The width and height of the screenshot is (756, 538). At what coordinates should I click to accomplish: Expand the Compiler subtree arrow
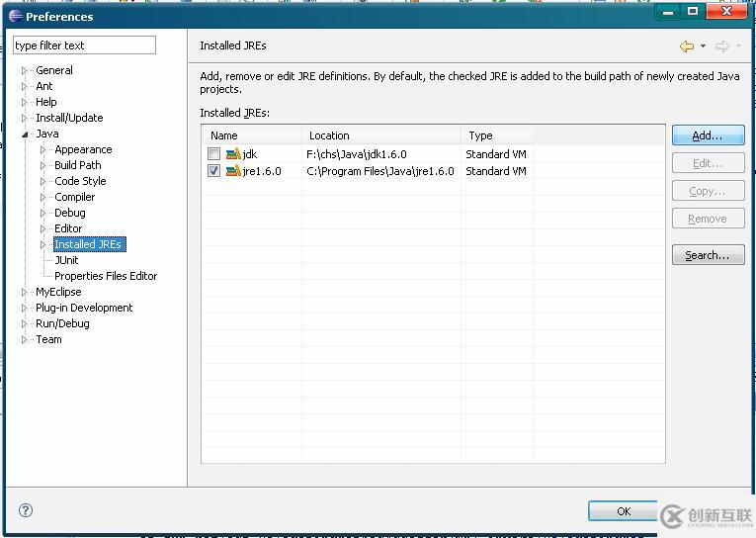pyautogui.click(x=42, y=197)
